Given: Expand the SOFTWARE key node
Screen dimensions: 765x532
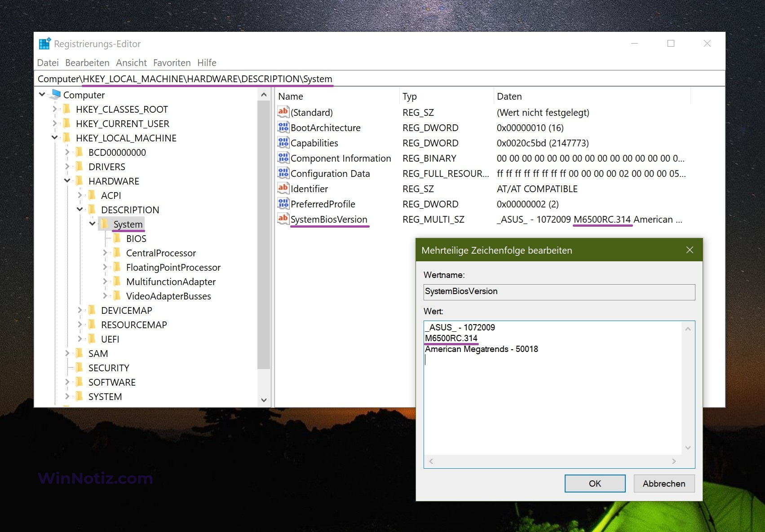Looking at the screenshot, I should pos(67,382).
